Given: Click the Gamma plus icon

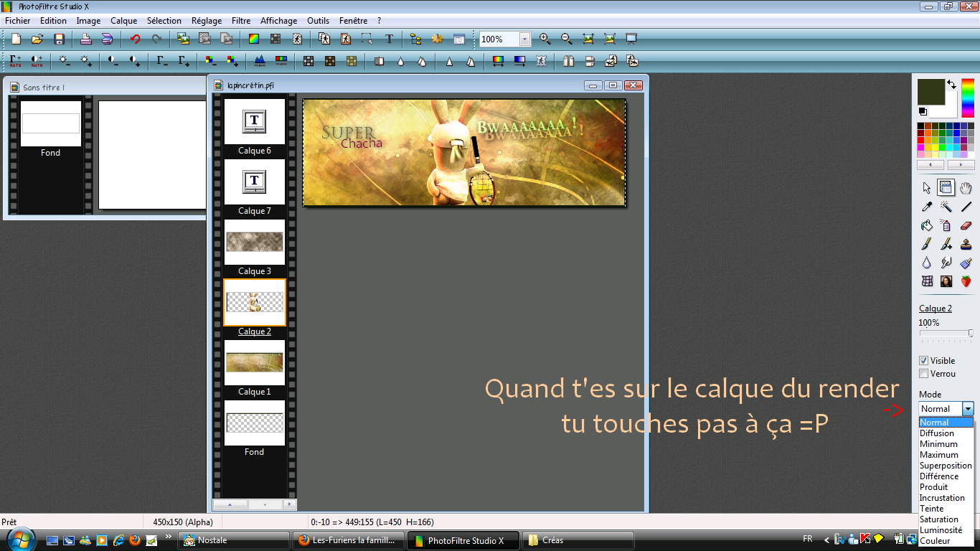Looking at the screenshot, I should tap(184, 61).
